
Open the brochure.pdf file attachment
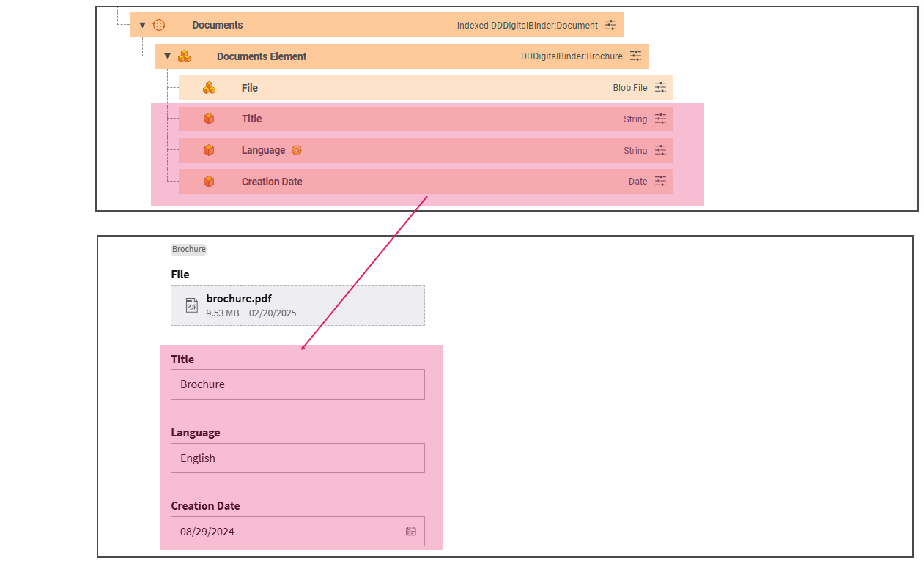click(x=297, y=305)
